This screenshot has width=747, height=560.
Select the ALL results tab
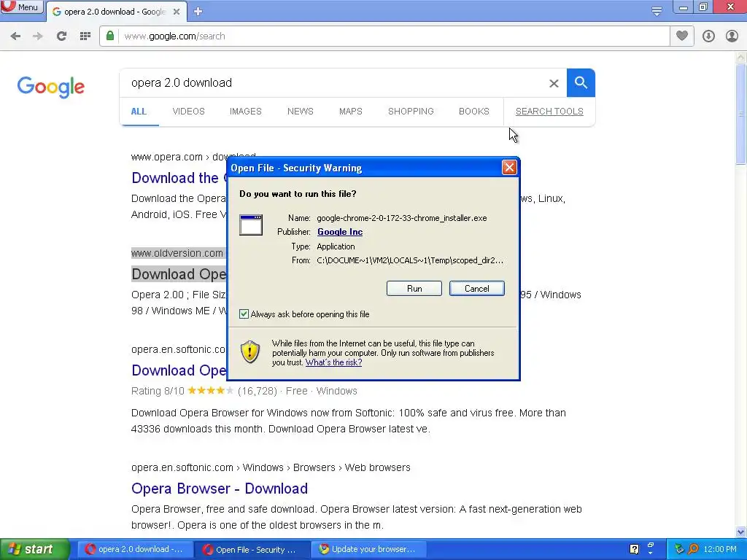(x=139, y=112)
